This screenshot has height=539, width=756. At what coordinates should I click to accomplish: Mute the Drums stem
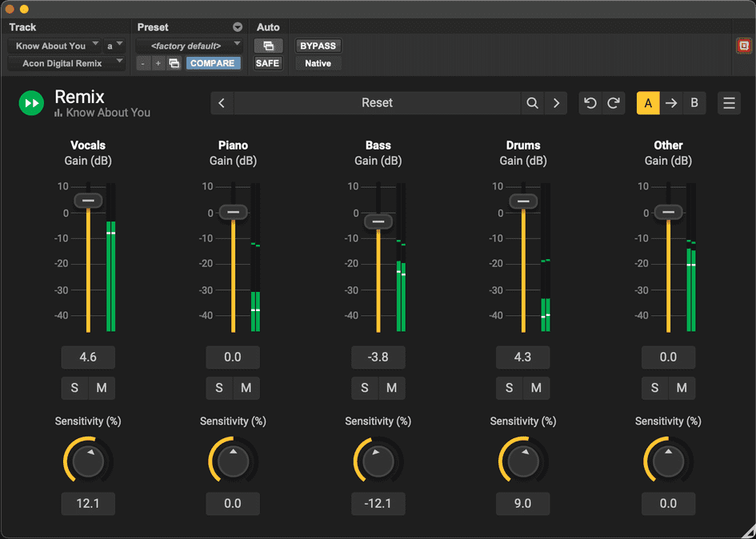tap(536, 388)
